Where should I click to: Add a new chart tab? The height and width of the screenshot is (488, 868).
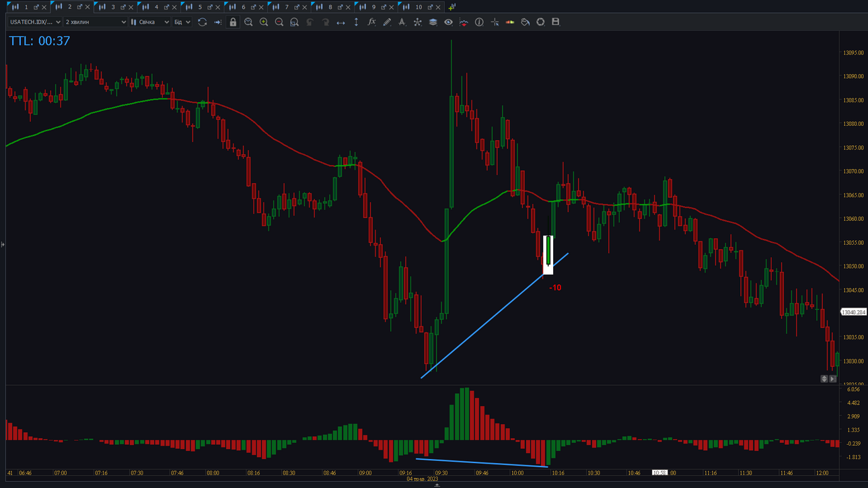[452, 7]
